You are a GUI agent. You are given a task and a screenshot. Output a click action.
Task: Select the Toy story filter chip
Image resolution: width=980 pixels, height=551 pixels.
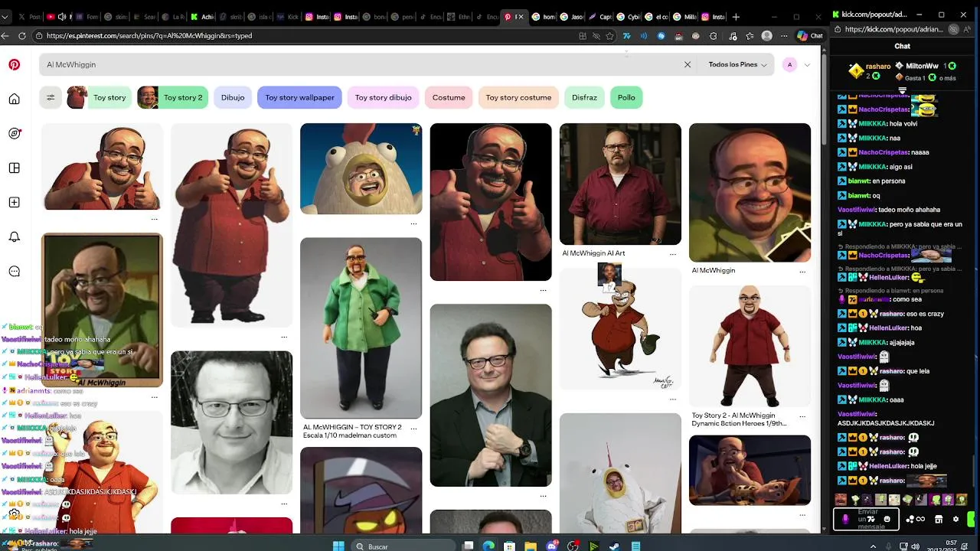pyautogui.click(x=97, y=97)
